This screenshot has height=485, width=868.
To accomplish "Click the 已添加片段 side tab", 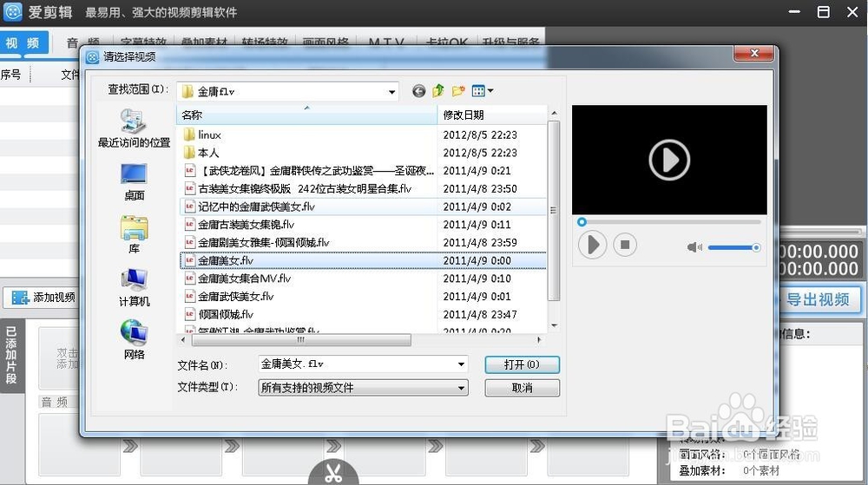I will (11, 356).
